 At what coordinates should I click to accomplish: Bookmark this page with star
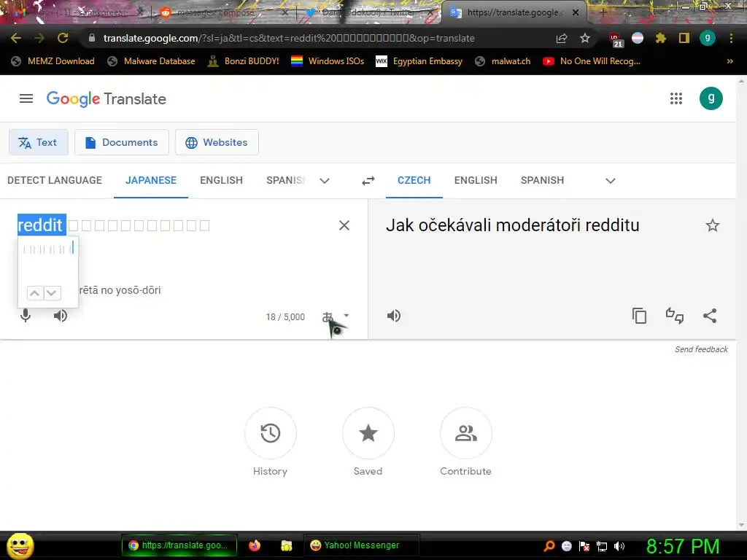(x=585, y=38)
